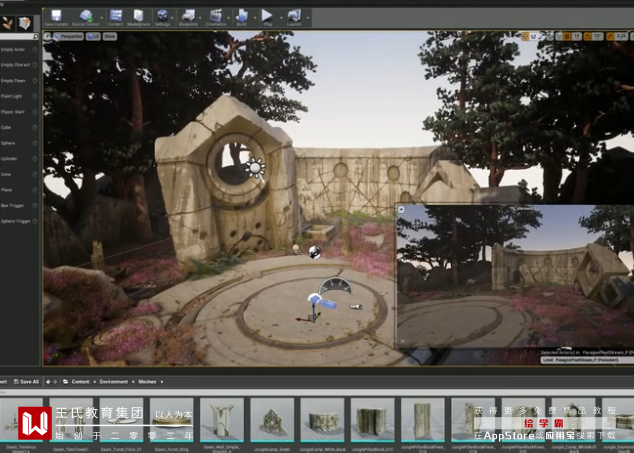The width and height of the screenshot is (634, 453).
Task: Expand the Cinematics dropdown arrow
Action: (x=229, y=18)
